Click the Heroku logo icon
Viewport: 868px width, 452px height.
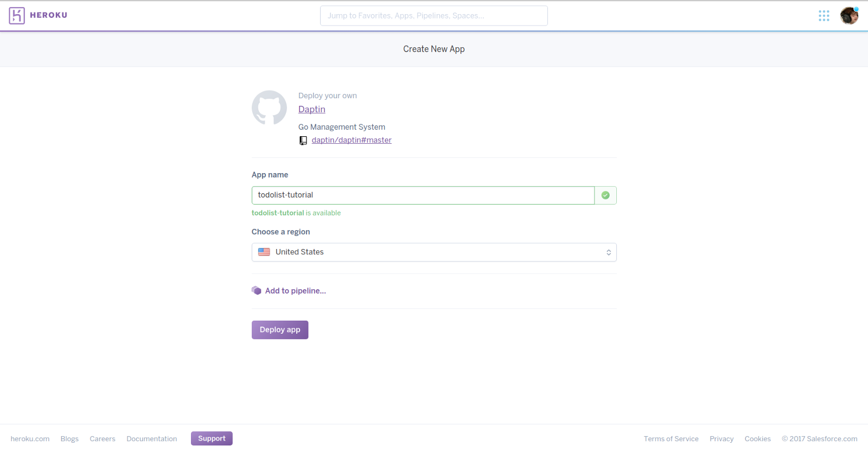[x=17, y=16]
